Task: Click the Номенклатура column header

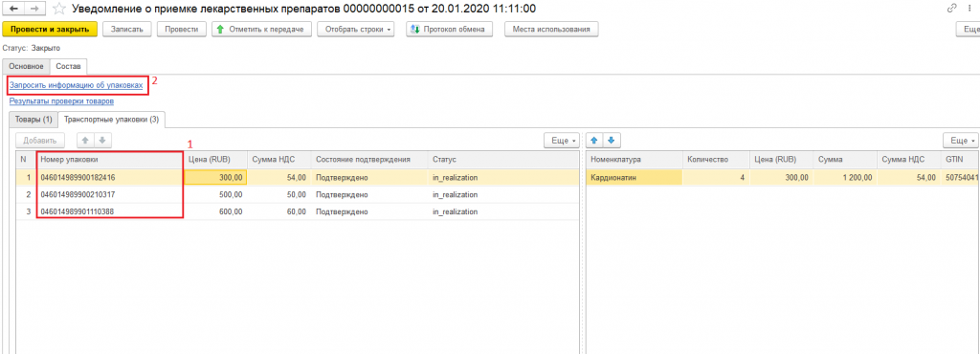Action: point(634,160)
